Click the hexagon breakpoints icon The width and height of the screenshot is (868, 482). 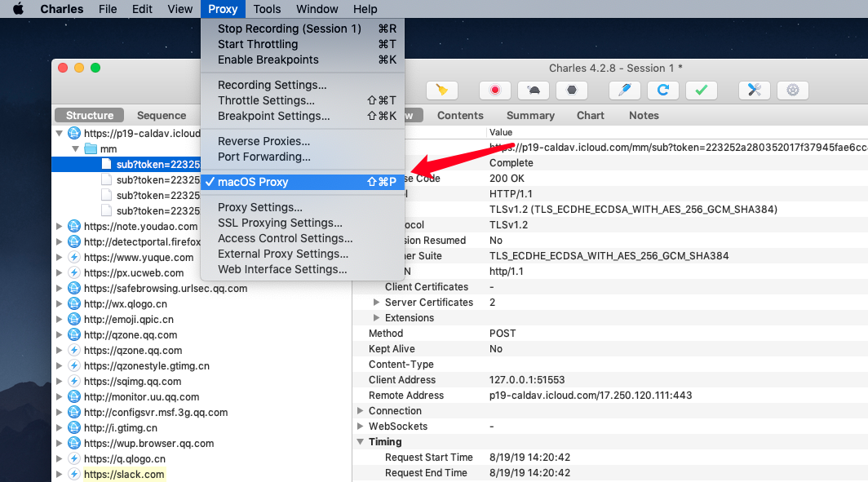571,91
